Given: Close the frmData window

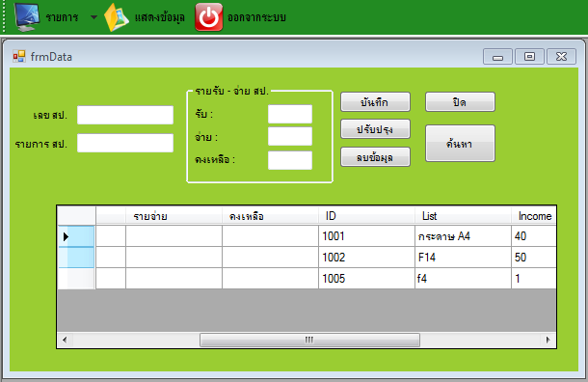Looking at the screenshot, I should pyautogui.click(x=561, y=57).
